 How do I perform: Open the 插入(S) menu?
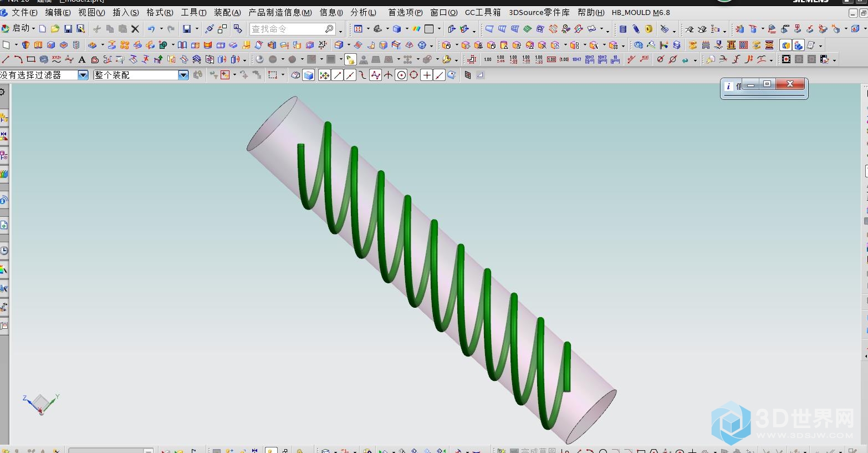[x=126, y=12]
